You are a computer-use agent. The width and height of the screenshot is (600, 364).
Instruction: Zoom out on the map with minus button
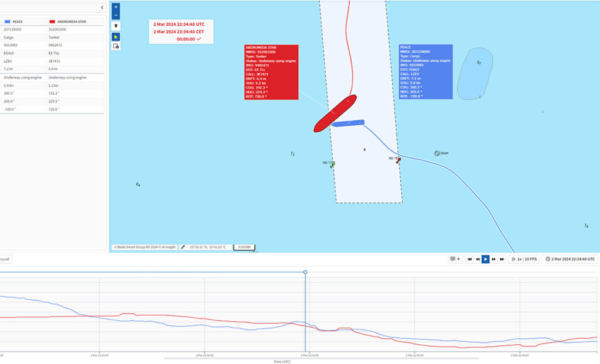pos(115,15)
